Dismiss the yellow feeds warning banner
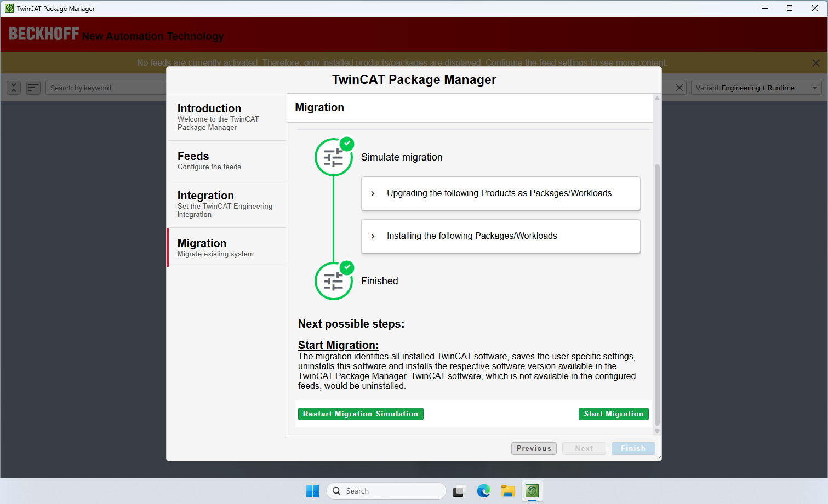This screenshot has width=828, height=504. point(816,63)
